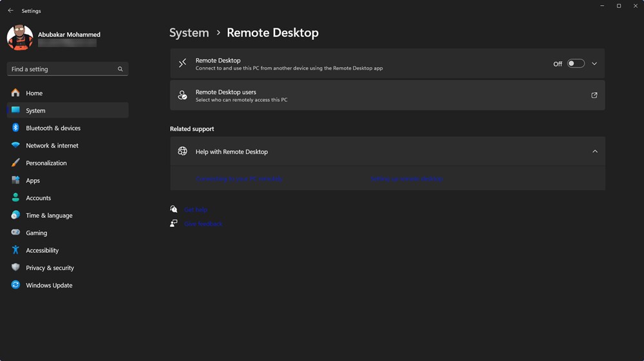
Task: Click the Wi-Fi network icon in sidebar
Action: coord(15,145)
